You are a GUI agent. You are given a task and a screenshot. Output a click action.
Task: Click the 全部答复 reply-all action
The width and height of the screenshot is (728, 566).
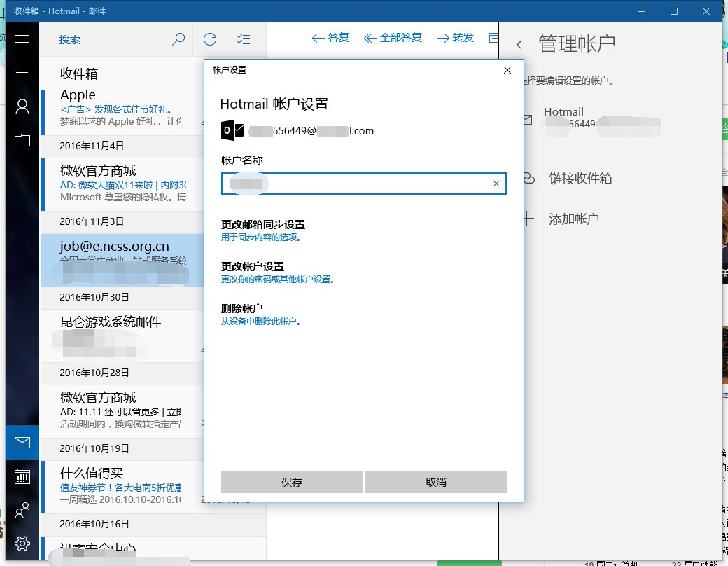click(x=393, y=38)
